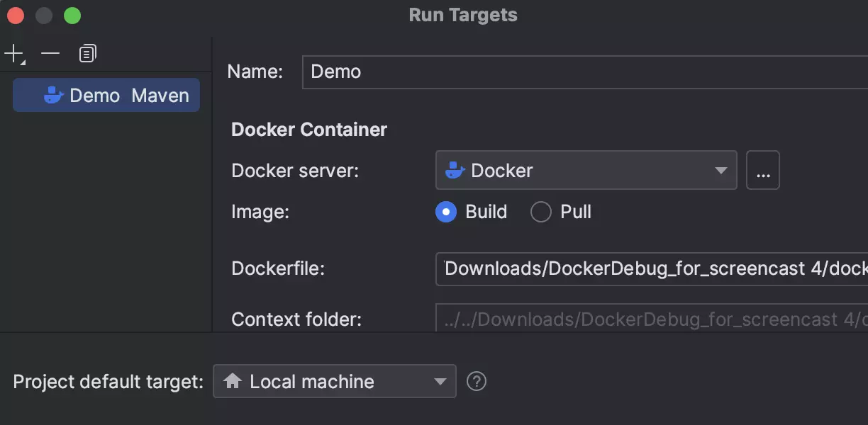The image size is (868, 425).
Task: Click into the Name text field
Action: (582, 72)
